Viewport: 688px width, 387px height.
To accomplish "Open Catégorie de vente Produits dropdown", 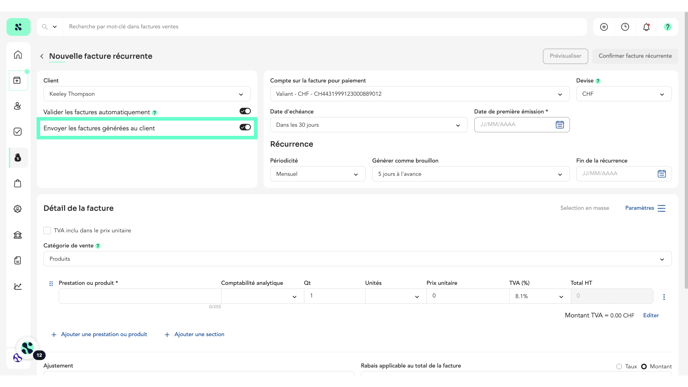I will (x=357, y=259).
